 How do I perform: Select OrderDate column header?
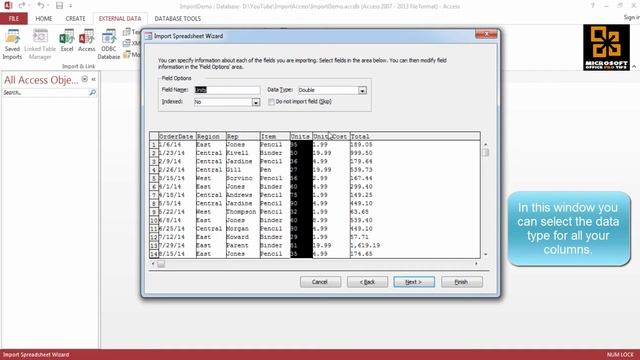[177, 136]
